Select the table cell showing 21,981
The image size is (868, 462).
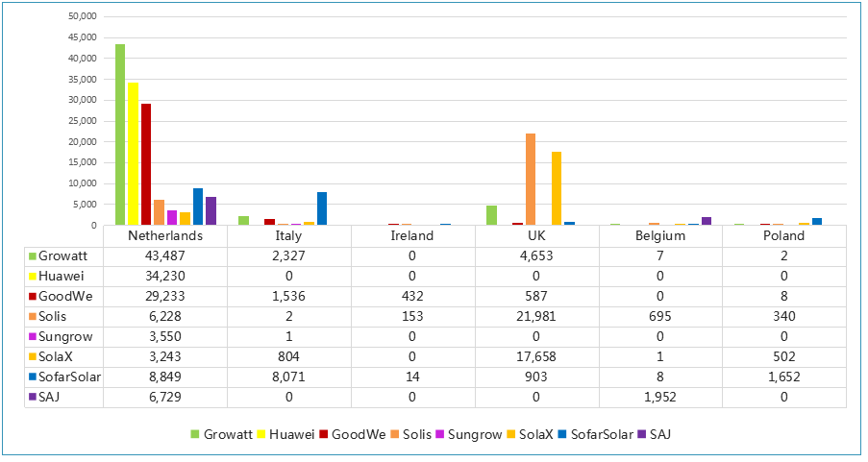tap(536, 316)
